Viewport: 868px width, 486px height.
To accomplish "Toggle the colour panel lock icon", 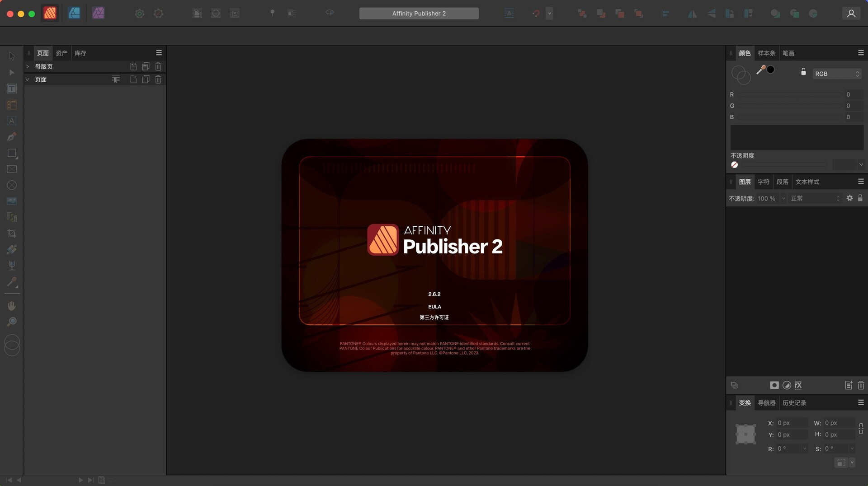I will click(803, 71).
